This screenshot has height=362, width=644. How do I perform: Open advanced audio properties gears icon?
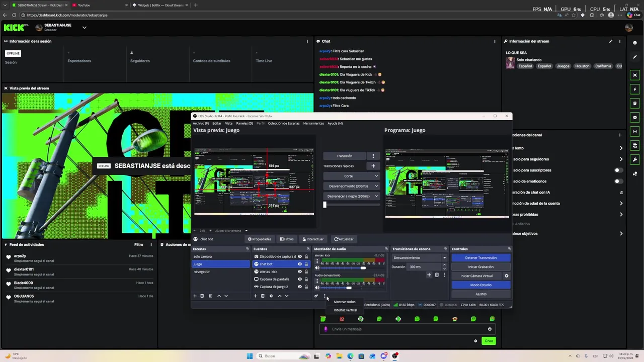[x=316, y=296]
